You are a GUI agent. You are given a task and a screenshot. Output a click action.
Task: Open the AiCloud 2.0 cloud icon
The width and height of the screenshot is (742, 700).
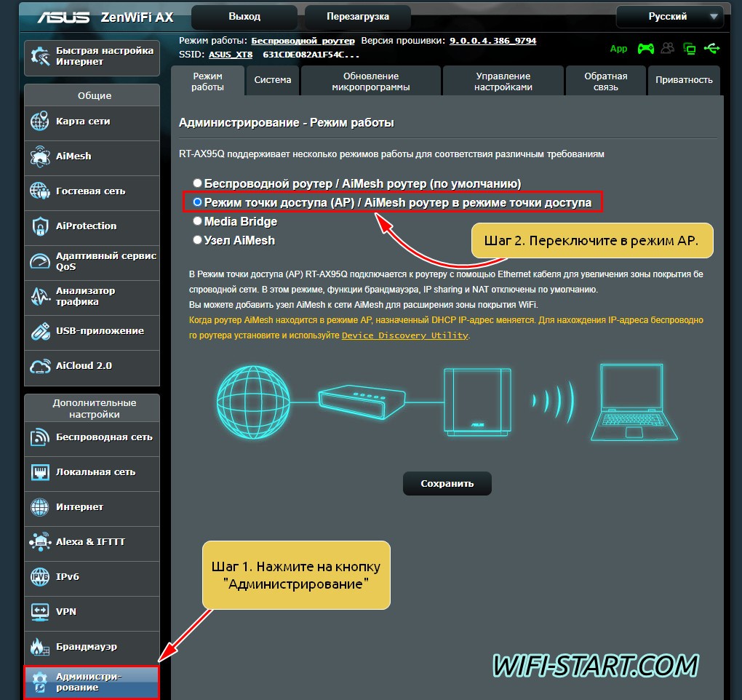[39, 366]
